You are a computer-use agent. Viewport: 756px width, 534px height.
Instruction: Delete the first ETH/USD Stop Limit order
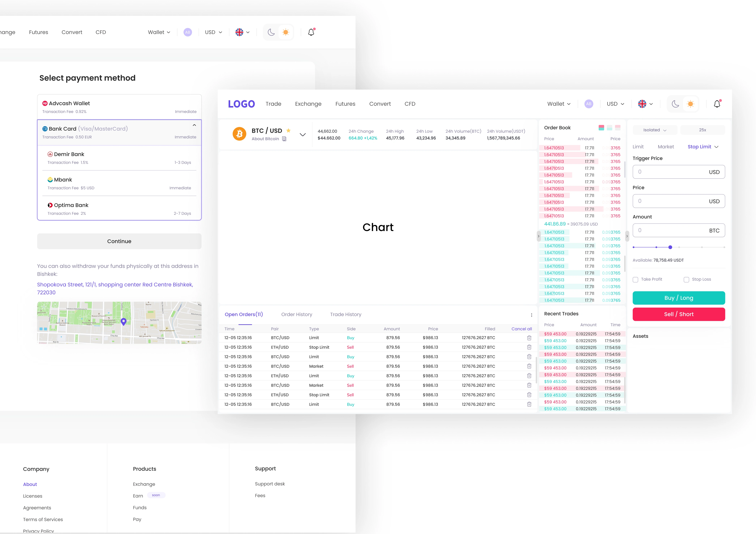click(x=529, y=347)
